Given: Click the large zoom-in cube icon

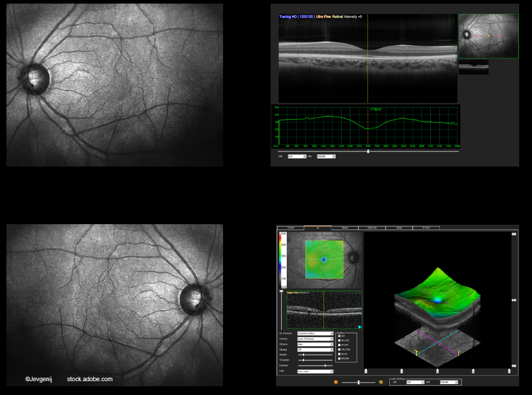Looking at the screenshot, I should coord(380,382).
